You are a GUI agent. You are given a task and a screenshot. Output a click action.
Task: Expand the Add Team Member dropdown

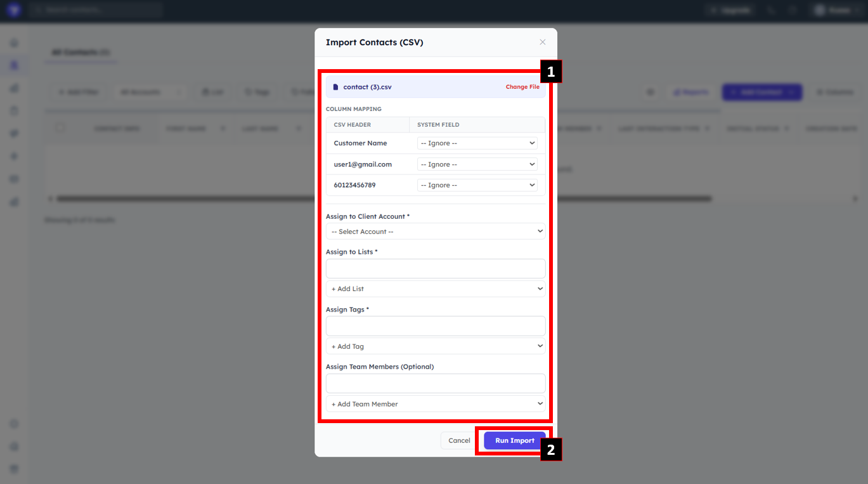click(435, 404)
